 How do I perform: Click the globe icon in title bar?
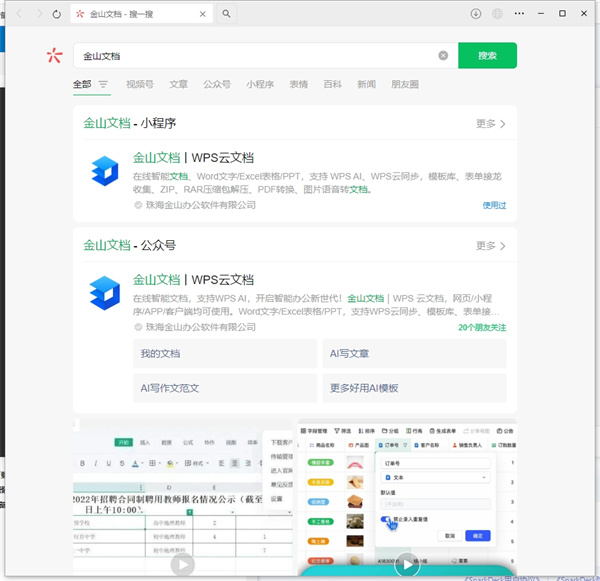tap(497, 14)
